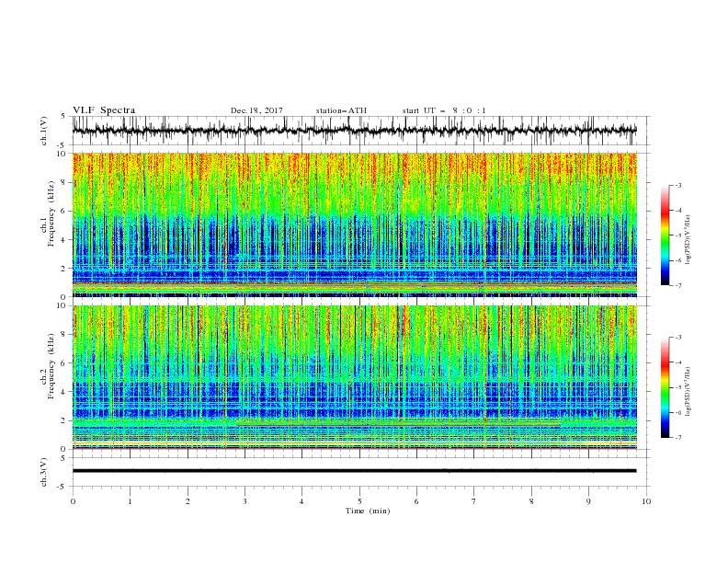Click the time axis tick label "1"
The height and width of the screenshot is (563, 728).
[x=130, y=501]
